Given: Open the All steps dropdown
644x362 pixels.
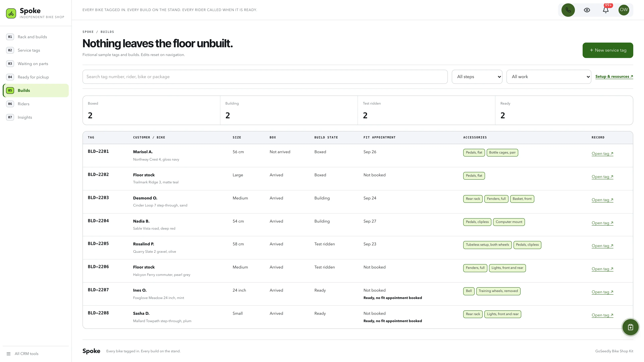Looking at the screenshot, I should [477, 77].
